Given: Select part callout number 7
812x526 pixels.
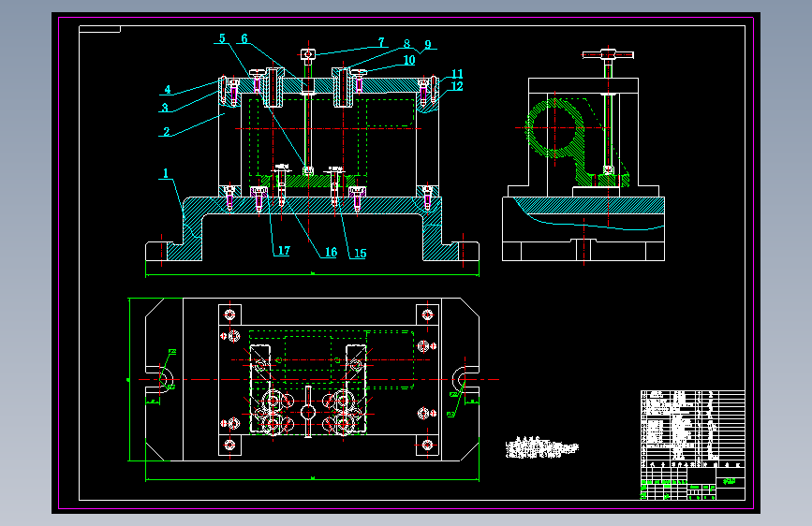Looking at the screenshot, I should [381, 42].
